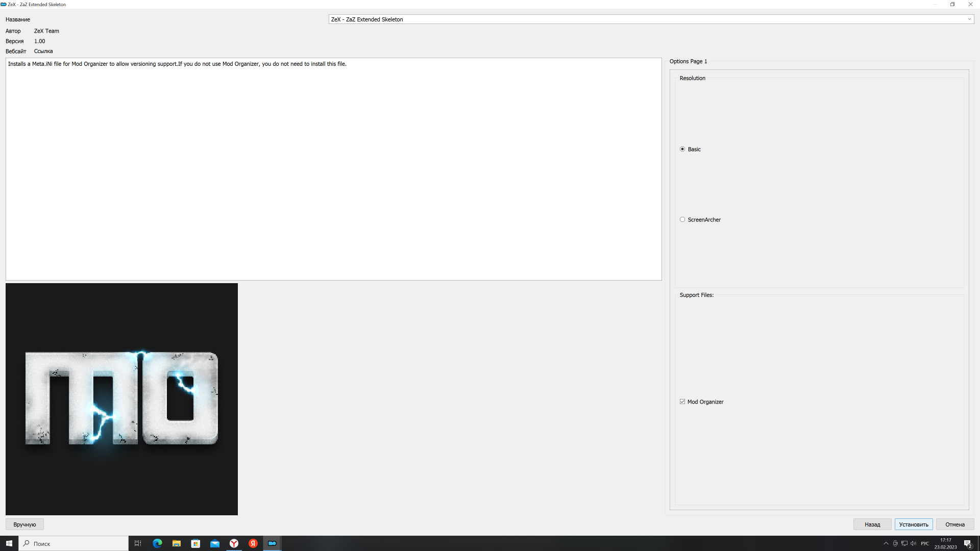980x551 pixels.
Task: Select the ScreenArcher radio option
Action: coord(682,219)
